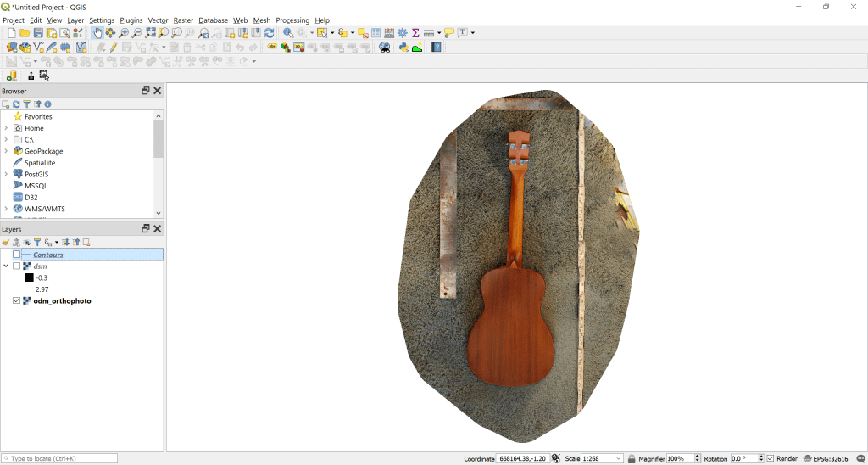Open the Processing Toolbox gear icon
This screenshot has height=465, width=868.
point(403,33)
